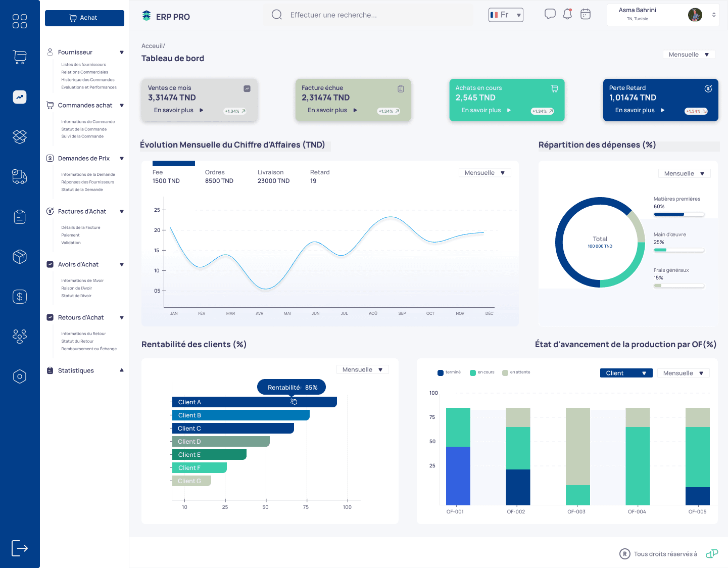The height and width of the screenshot is (568, 728).
Task: Toggle the 'terminé' legend item
Action: tap(449, 372)
